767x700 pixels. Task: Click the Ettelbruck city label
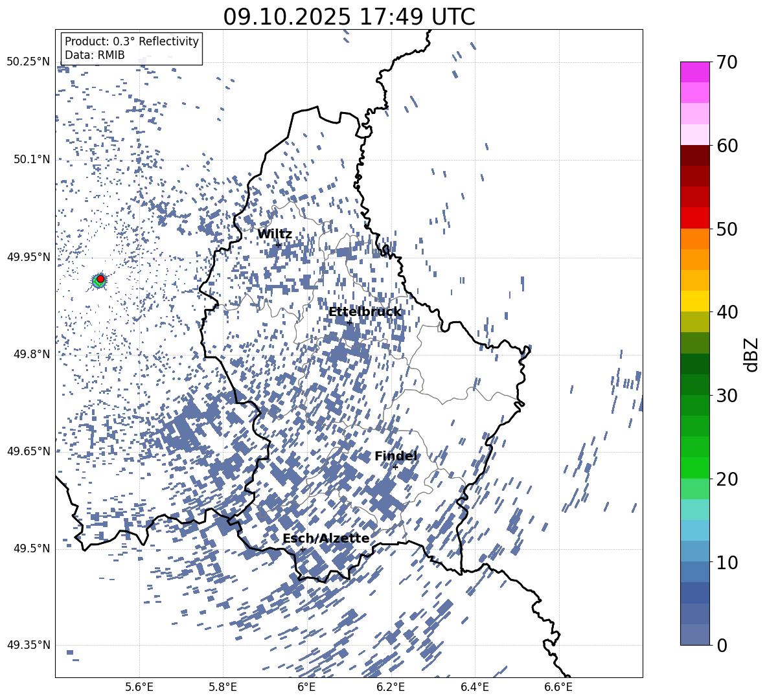365,312
